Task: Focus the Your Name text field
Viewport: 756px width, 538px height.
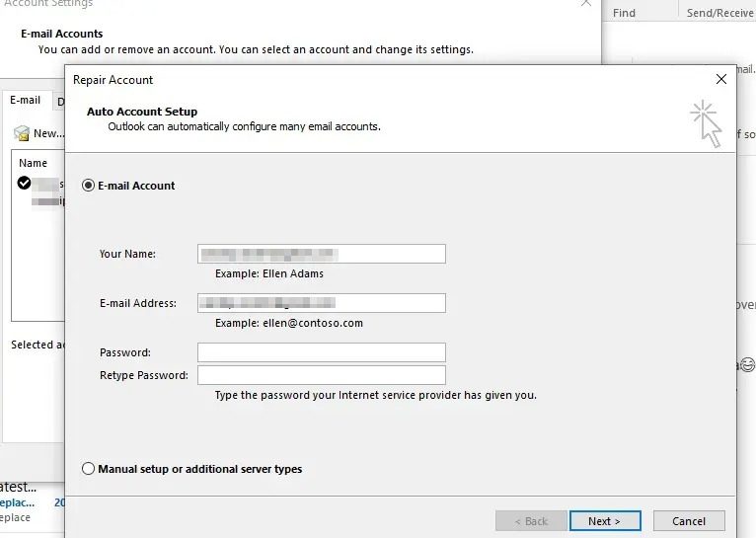Action: tap(321, 254)
